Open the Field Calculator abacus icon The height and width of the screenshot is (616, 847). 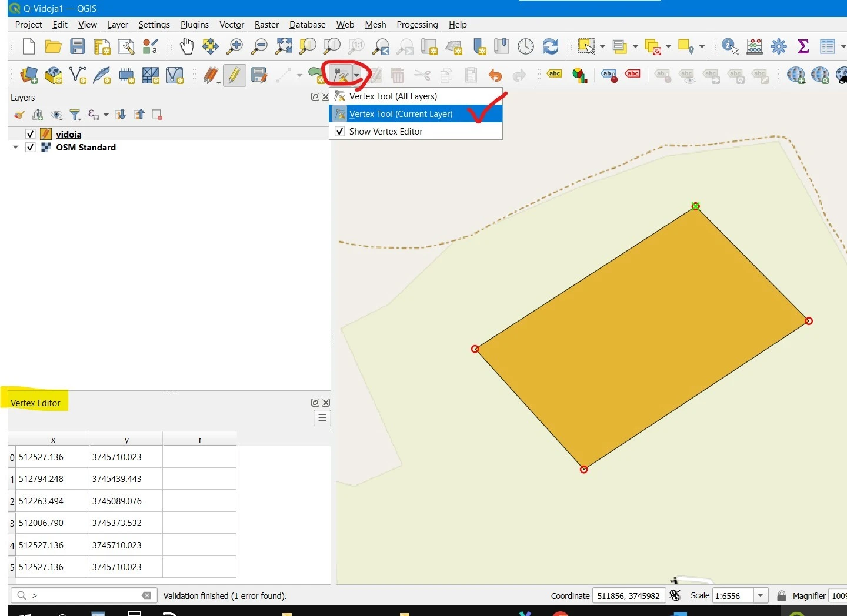[755, 46]
